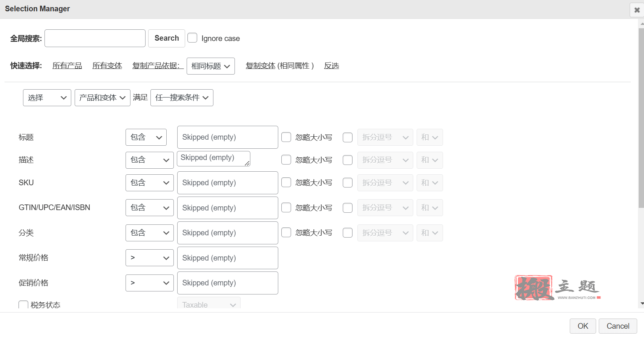Toggle the split checkbox in 标题 row

[x=348, y=137]
